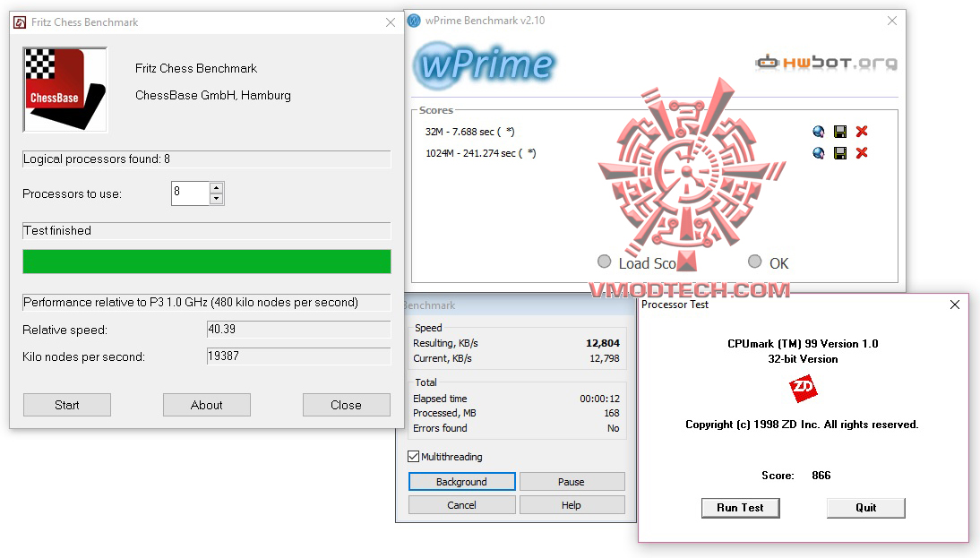Image resolution: width=980 pixels, height=558 pixels.
Task: Save the 32M score floppy icon
Action: pos(840,132)
